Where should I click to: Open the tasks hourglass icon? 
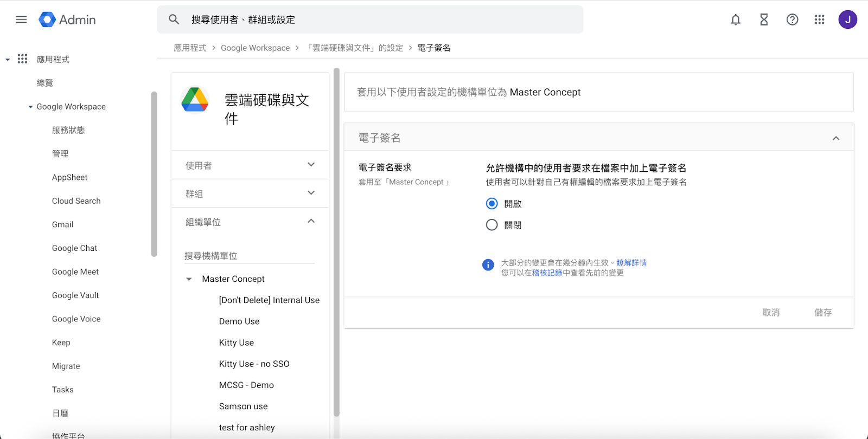tap(764, 20)
